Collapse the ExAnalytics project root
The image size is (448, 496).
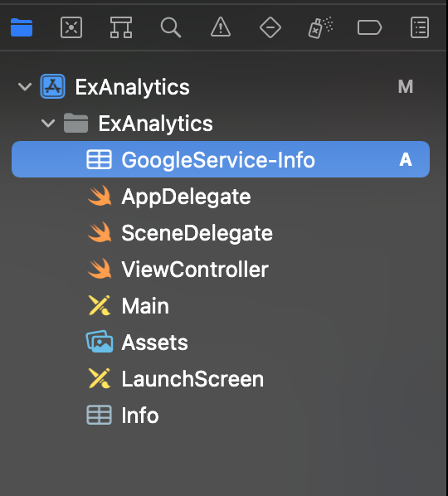[x=25, y=86]
